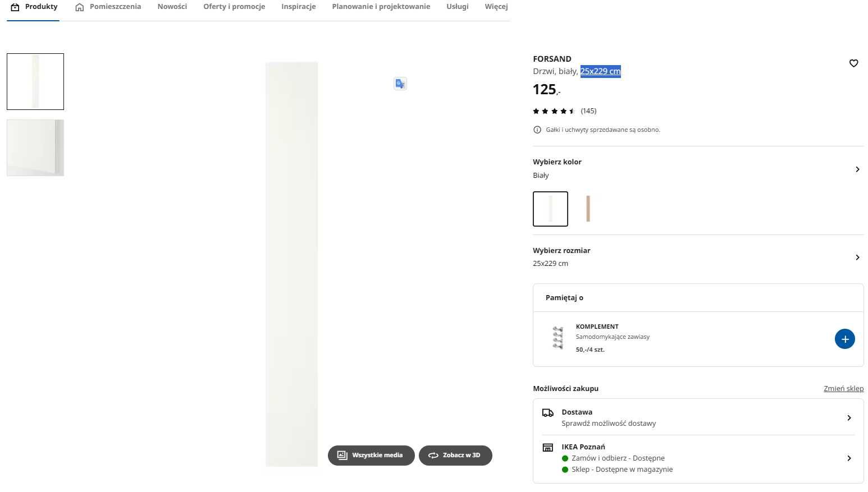868x492 pixels.
Task: Click the review count (145)
Action: (x=588, y=111)
